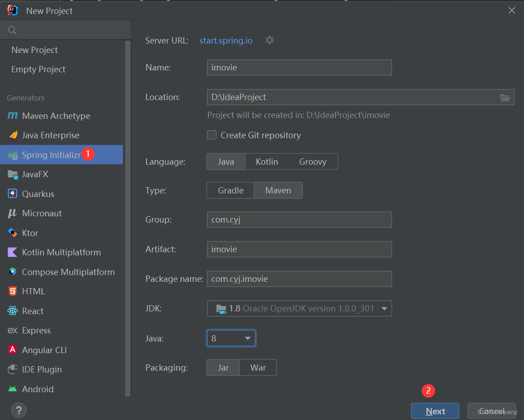
Task: Click the Android robot icon
Action: (13, 389)
